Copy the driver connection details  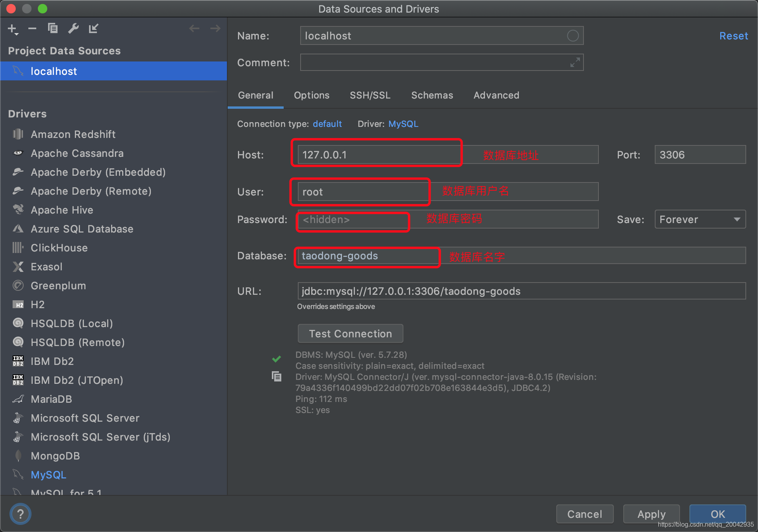(277, 376)
